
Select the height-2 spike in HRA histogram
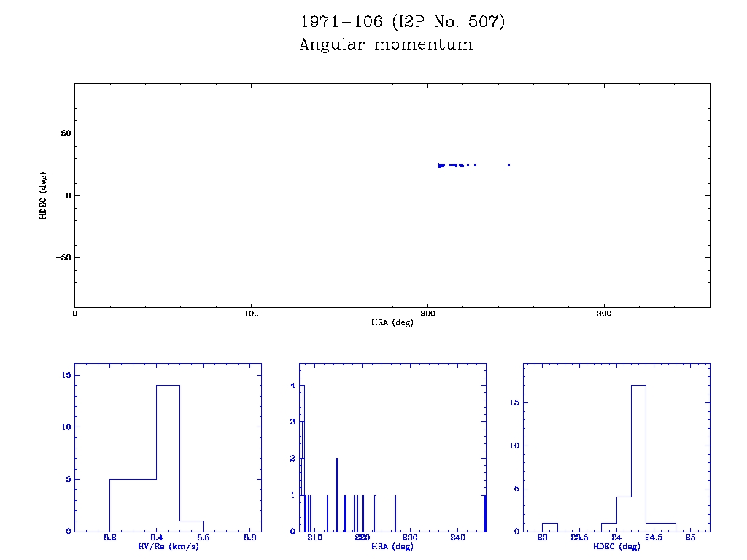click(x=337, y=494)
